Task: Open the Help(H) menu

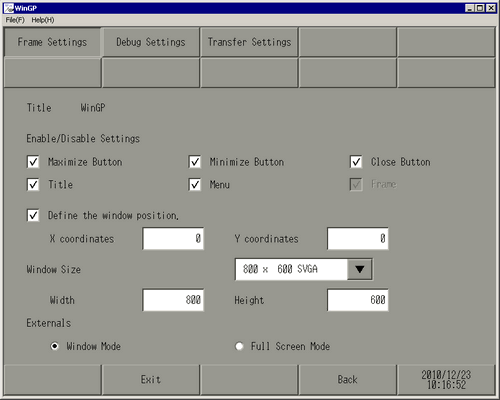Action: pos(43,20)
